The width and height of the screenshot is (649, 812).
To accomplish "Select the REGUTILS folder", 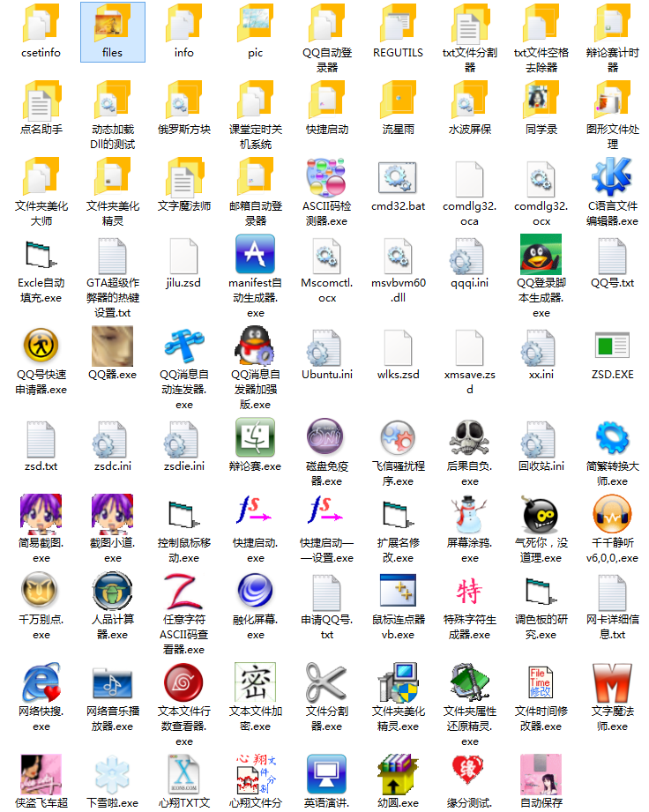I will pyautogui.click(x=399, y=25).
